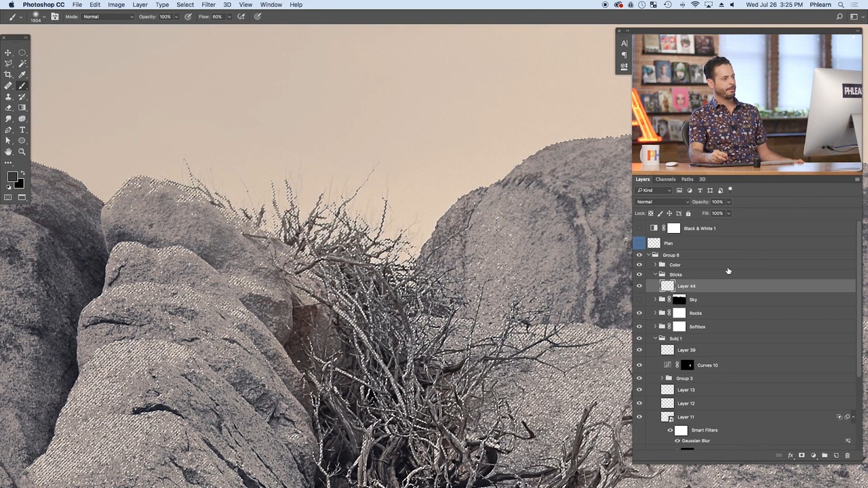The image size is (868, 488).
Task: Click the foreground color swatch
Action: pos(12,177)
